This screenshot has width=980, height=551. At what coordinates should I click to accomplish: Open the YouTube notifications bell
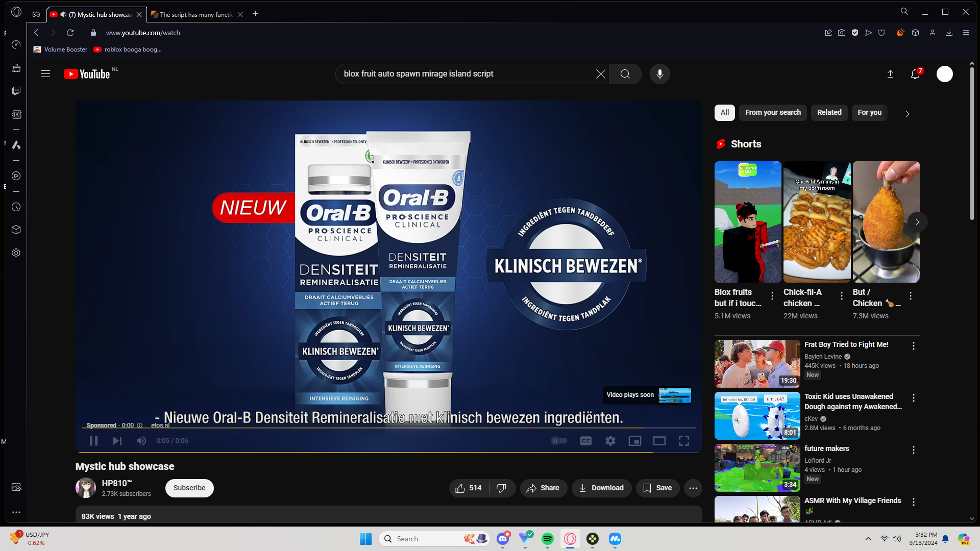[x=915, y=74]
